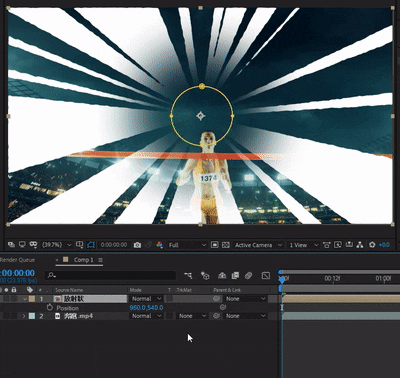This screenshot has height=378, width=400.
Task: Toggle the Position stopwatch
Action: [50, 307]
